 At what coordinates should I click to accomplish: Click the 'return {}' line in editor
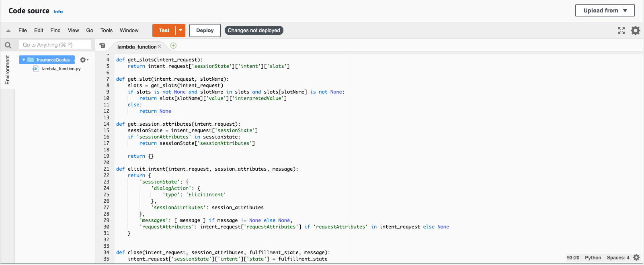pyautogui.click(x=141, y=156)
